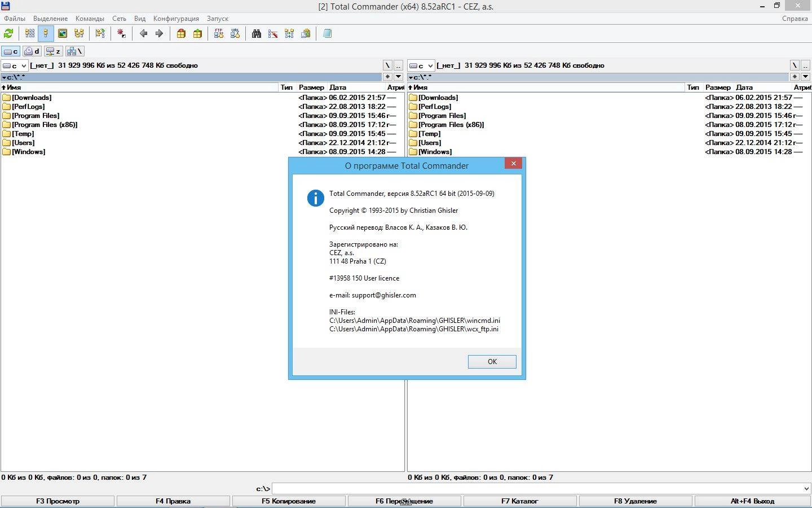812x508 pixels.
Task: Open the FTP connect icon
Action: tap(219, 34)
